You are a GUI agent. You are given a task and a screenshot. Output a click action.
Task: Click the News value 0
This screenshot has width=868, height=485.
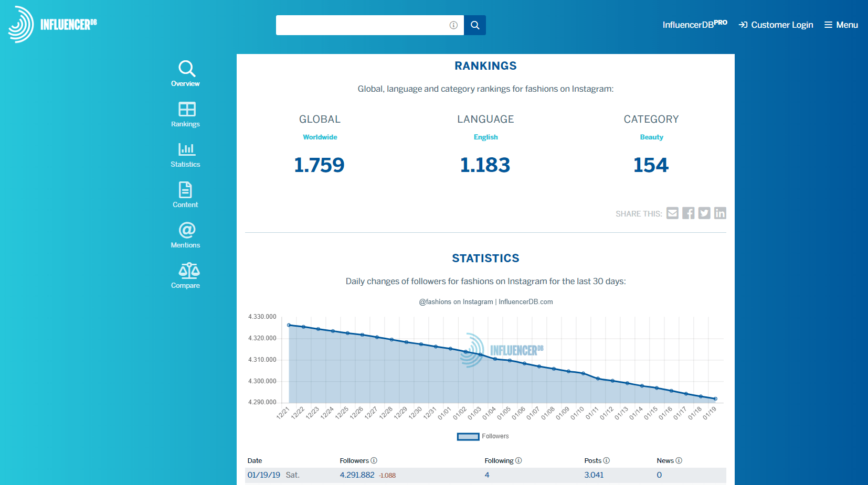(659, 475)
